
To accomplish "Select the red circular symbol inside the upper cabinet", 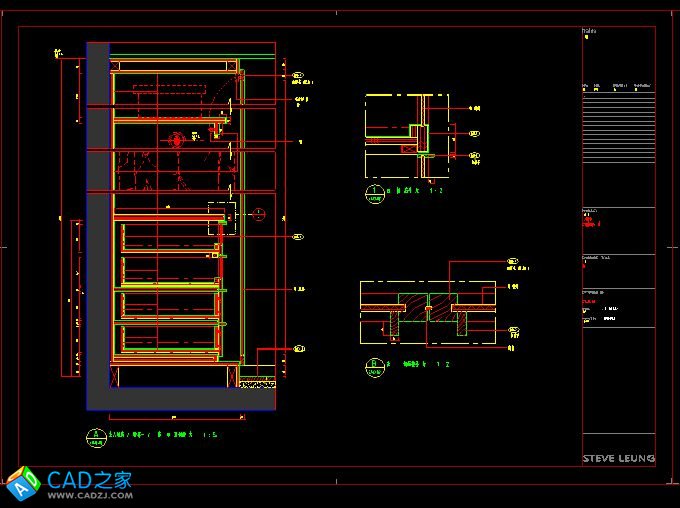I will tap(177, 139).
